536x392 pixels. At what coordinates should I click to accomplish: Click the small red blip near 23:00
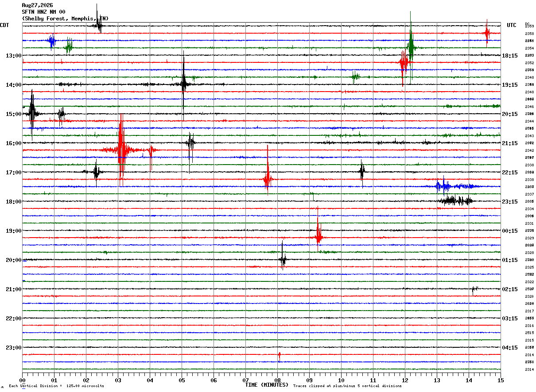pyautogui.click(x=279, y=356)
